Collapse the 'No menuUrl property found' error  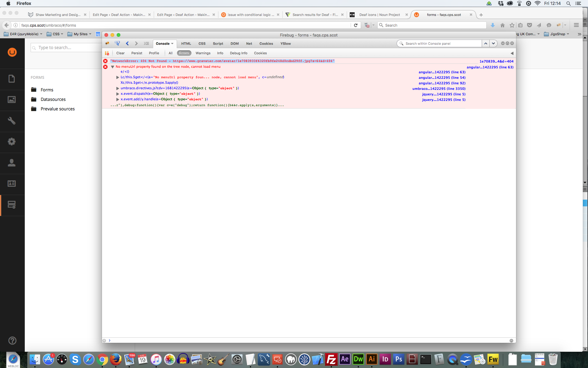113,67
